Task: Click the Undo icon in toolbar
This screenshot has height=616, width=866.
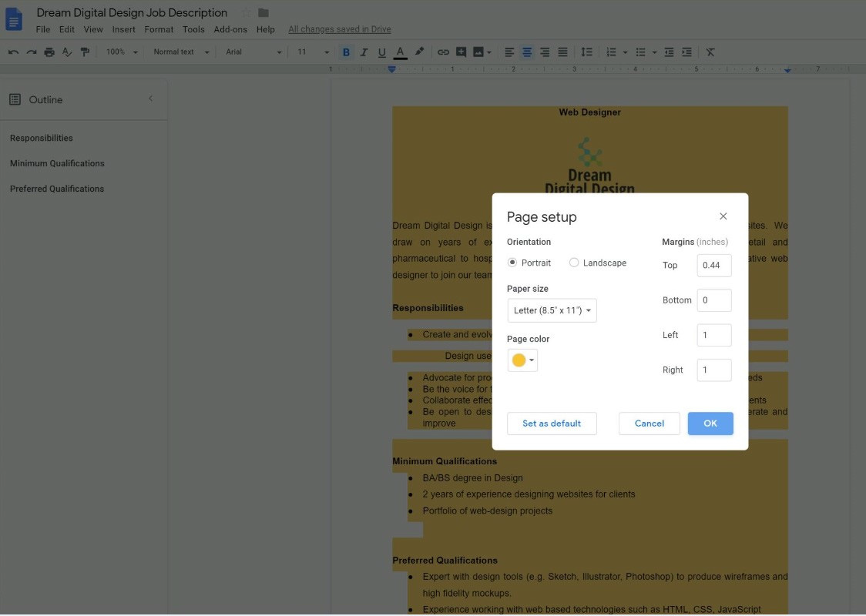Action: click(13, 52)
